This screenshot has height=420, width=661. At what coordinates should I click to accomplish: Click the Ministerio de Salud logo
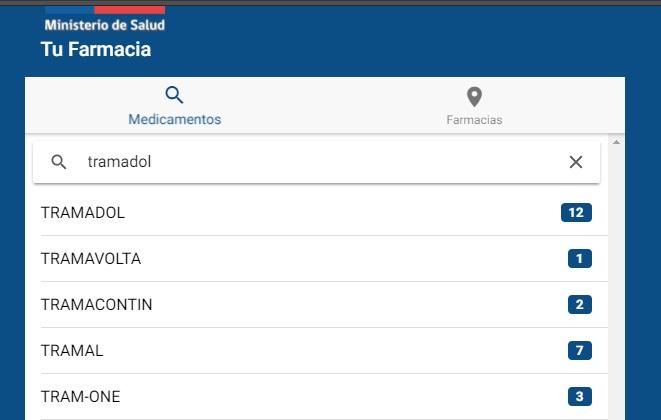pos(105,19)
